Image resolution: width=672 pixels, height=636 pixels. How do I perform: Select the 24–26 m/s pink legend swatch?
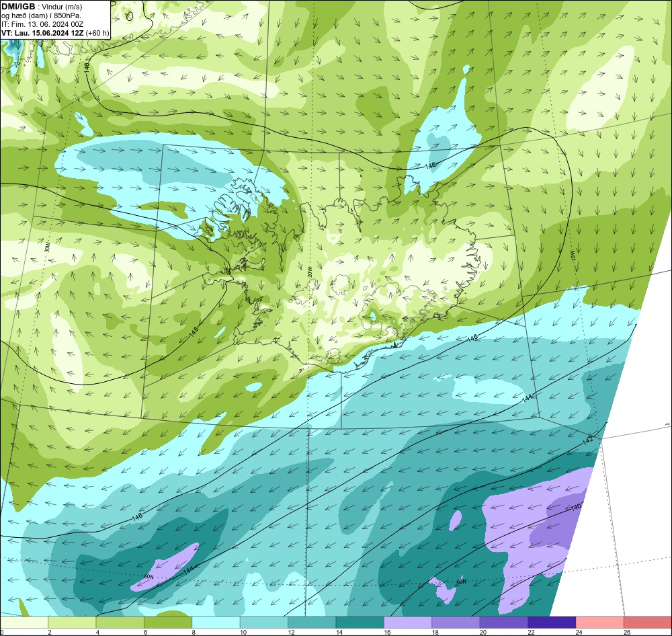600,623
